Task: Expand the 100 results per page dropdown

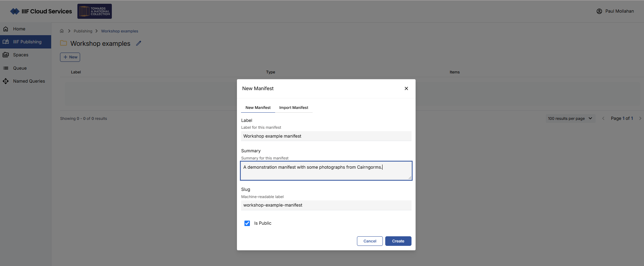Action: coord(570,118)
